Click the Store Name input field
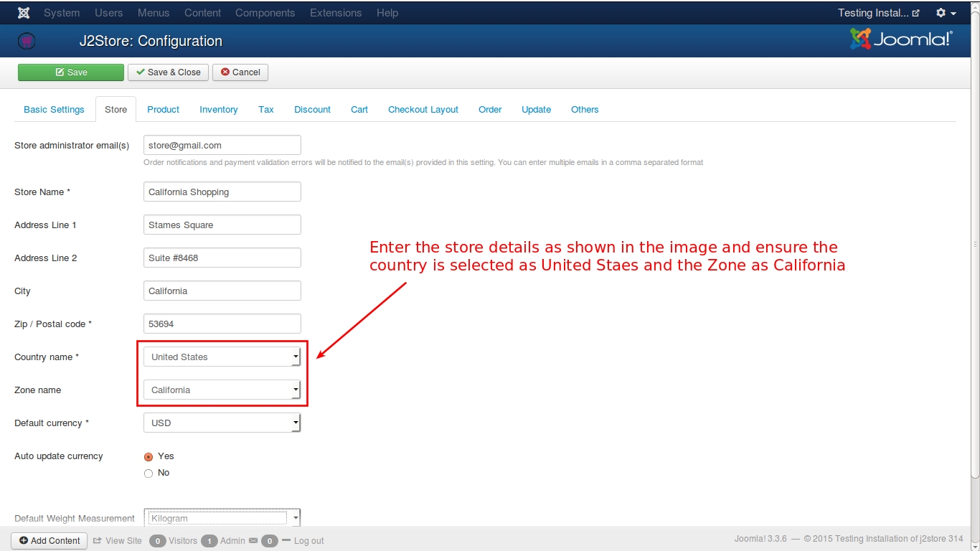 (222, 192)
